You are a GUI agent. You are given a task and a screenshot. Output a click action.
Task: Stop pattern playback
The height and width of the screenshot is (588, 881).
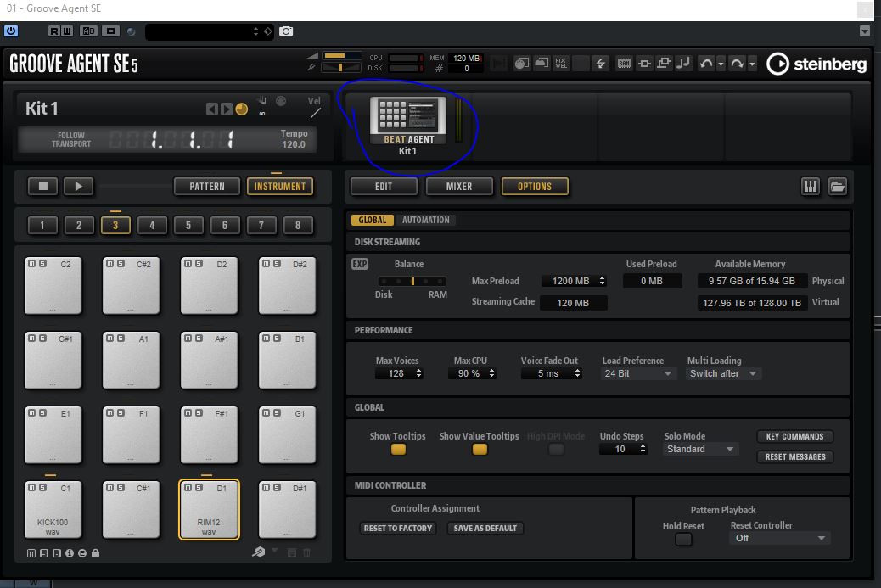click(x=43, y=187)
